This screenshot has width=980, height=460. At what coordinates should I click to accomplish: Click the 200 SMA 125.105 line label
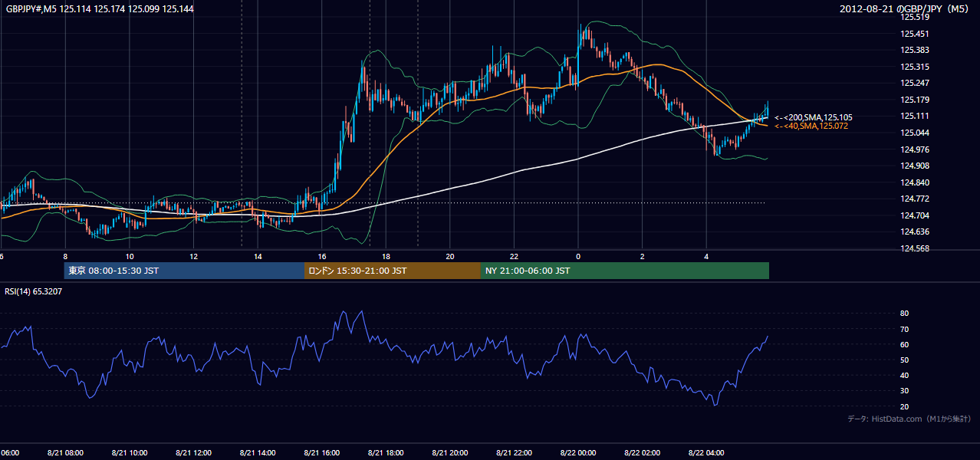point(814,117)
